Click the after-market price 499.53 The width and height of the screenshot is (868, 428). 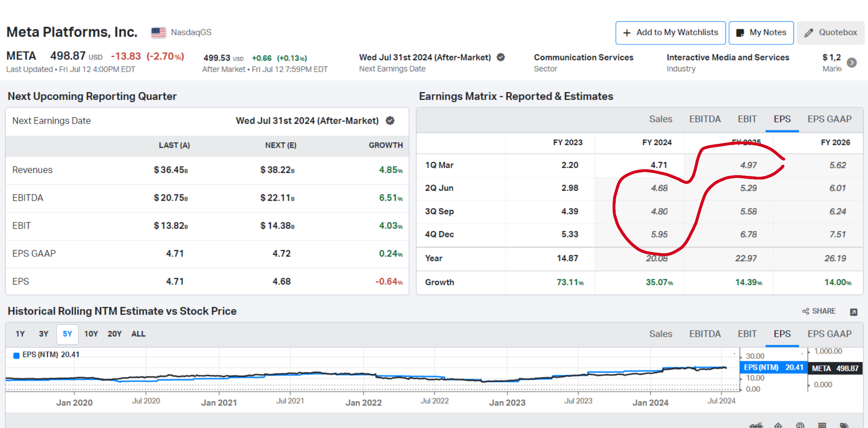(x=217, y=58)
